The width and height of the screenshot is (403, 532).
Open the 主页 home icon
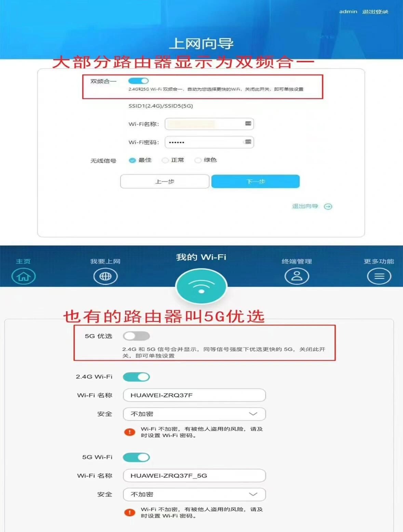pyautogui.click(x=23, y=276)
